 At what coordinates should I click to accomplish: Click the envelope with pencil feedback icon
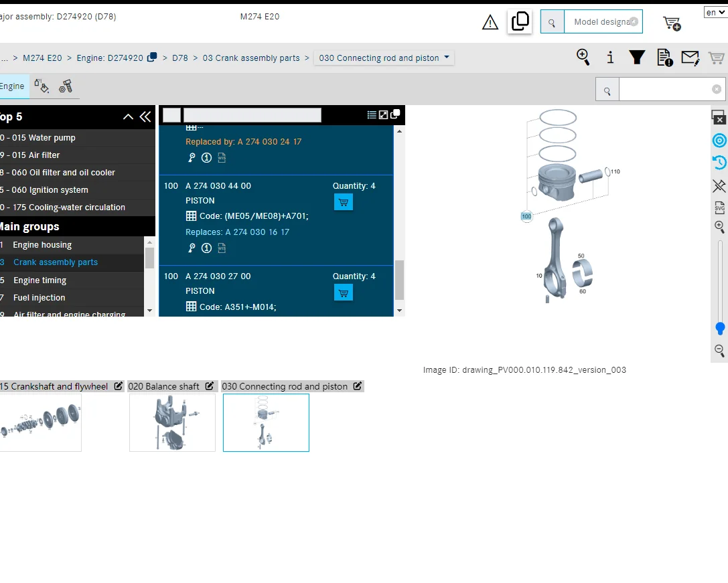pos(690,58)
